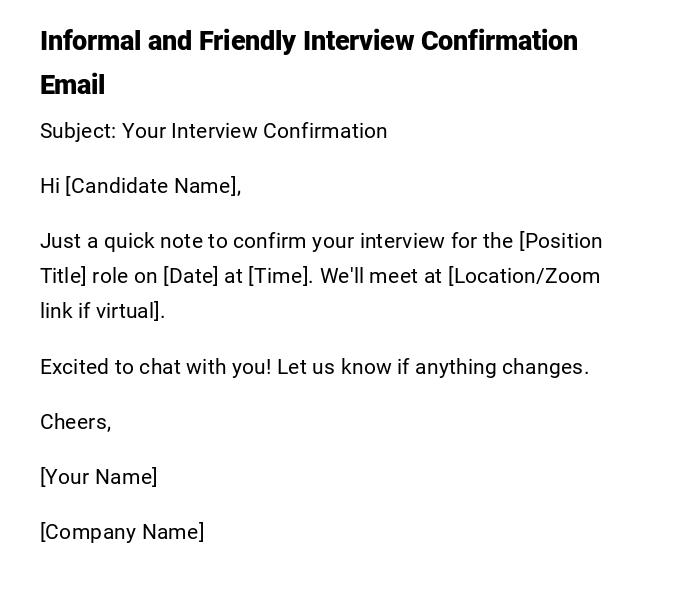The image size is (700, 594).
Task: Click "Let us know if anything changes"
Action: (432, 367)
